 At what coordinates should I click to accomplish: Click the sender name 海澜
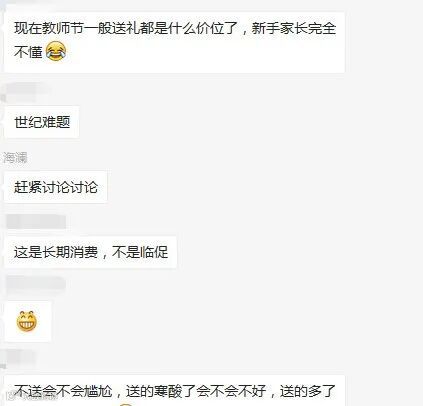point(15,157)
